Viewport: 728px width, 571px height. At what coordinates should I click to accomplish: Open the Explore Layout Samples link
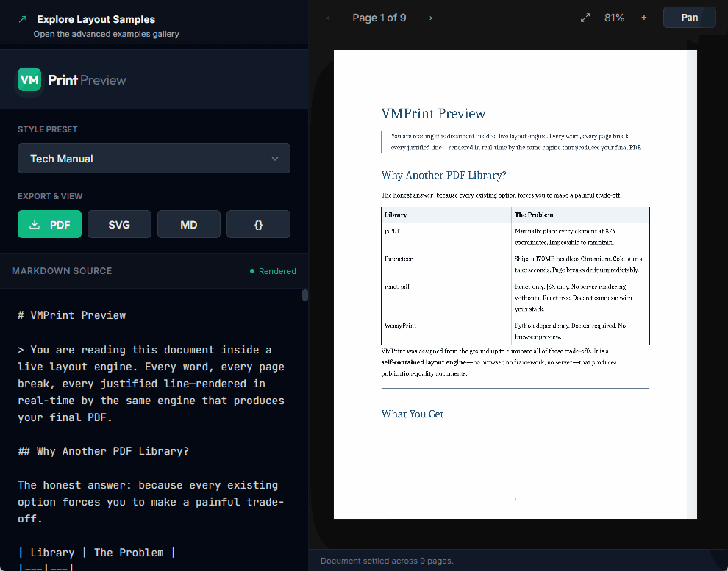click(x=96, y=20)
